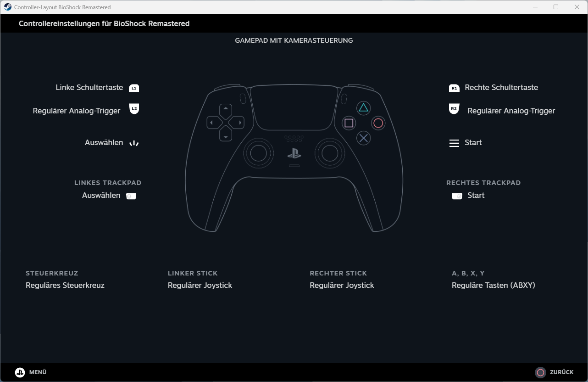This screenshot has height=382, width=588.
Task: Select the triangle button on the controller
Action: coord(363,108)
